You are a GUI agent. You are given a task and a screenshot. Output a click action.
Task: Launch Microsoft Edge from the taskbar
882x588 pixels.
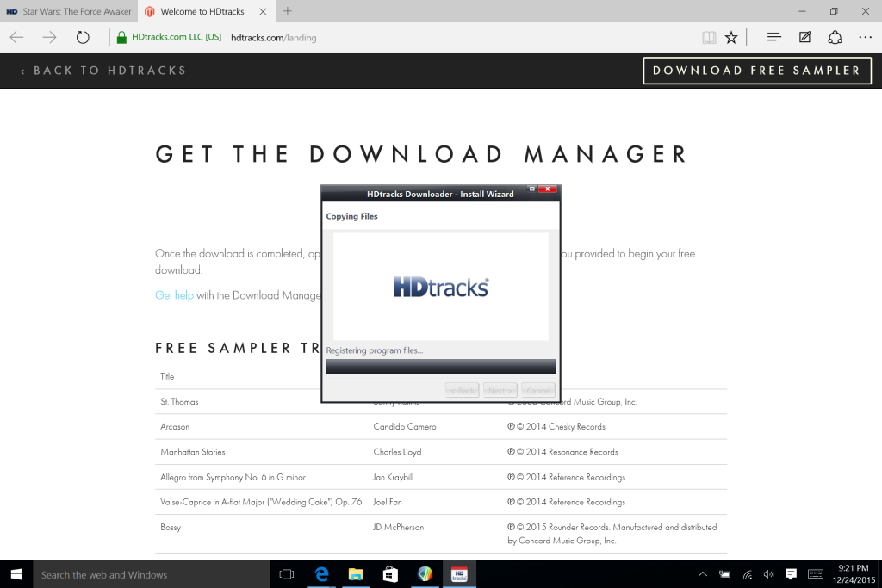[x=322, y=574]
